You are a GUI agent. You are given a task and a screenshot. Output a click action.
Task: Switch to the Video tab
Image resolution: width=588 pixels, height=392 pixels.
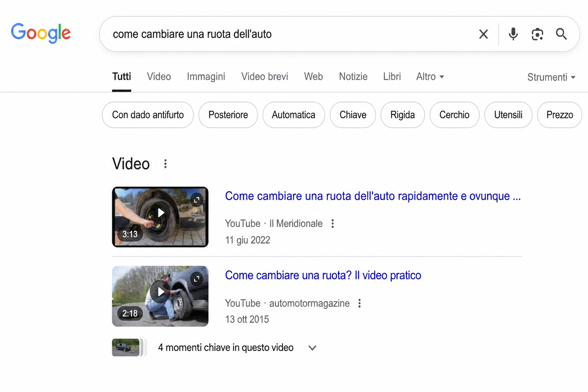159,77
